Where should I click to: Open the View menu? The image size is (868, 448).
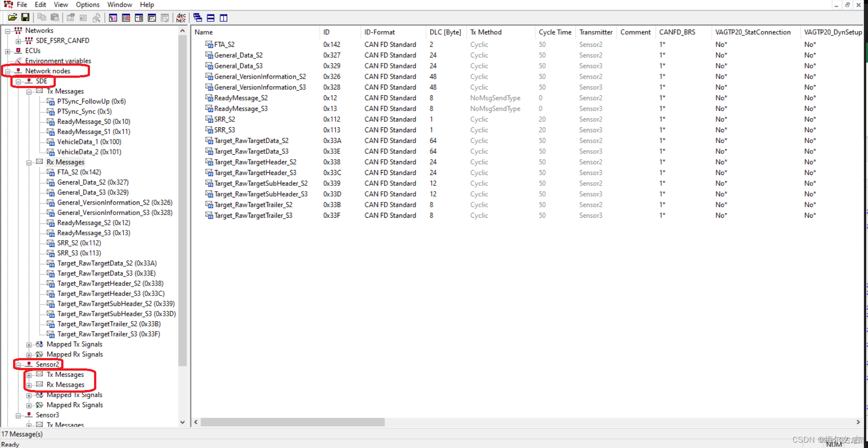pos(61,4)
